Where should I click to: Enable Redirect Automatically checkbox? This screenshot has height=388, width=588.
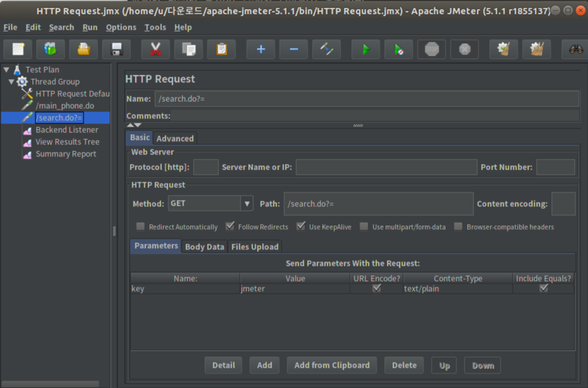pos(141,227)
